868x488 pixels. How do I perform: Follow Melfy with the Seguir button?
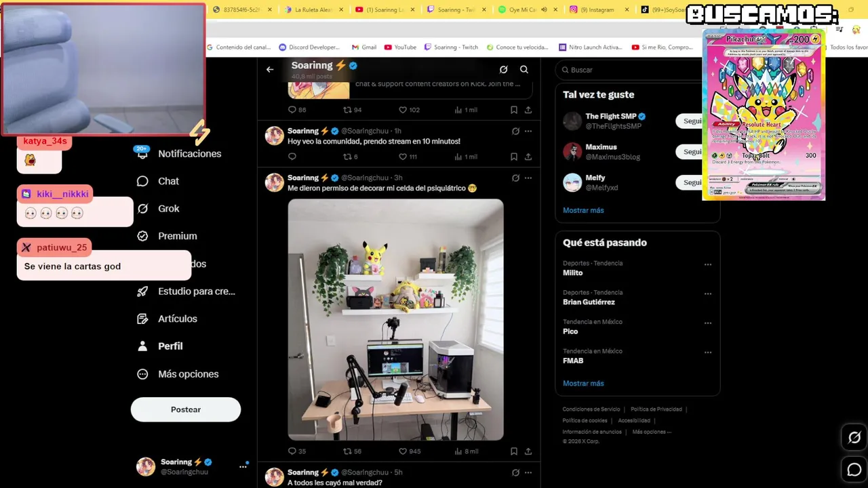pos(689,182)
